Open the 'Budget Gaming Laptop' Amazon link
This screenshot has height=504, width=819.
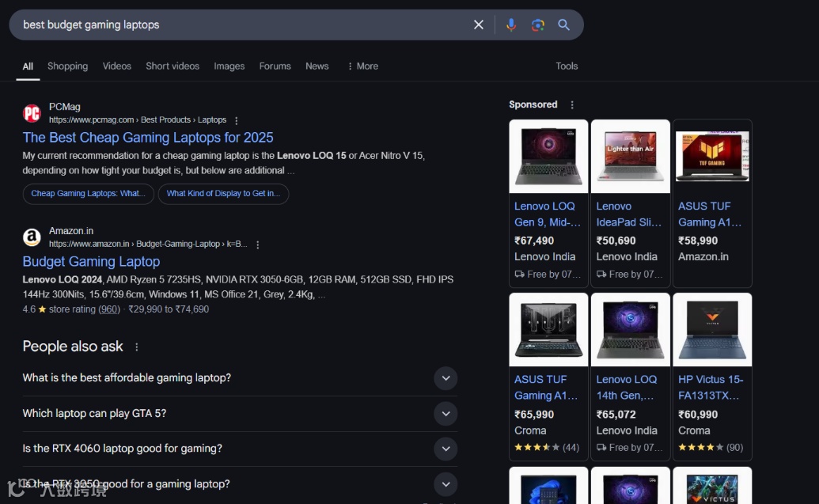tap(92, 262)
